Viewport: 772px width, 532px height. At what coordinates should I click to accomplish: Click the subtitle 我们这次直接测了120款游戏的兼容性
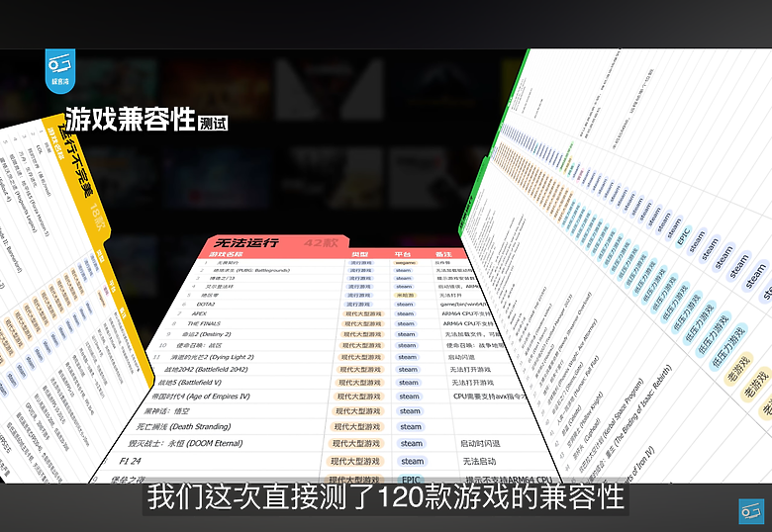tap(386, 496)
